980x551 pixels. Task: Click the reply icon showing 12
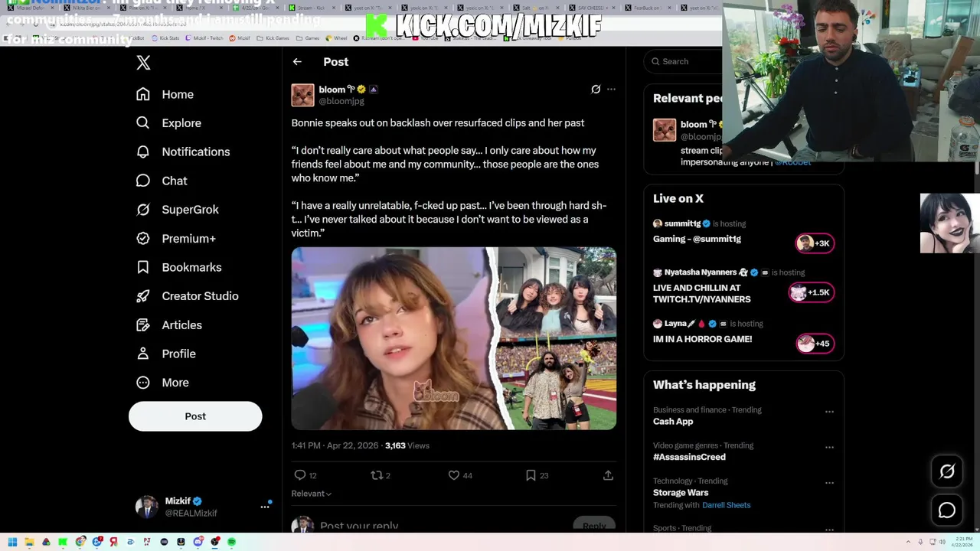pos(300,475)
